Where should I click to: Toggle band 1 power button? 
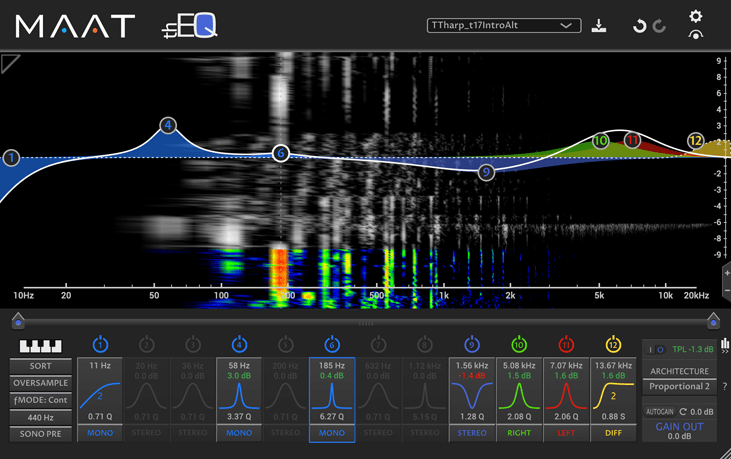point(100,345)
